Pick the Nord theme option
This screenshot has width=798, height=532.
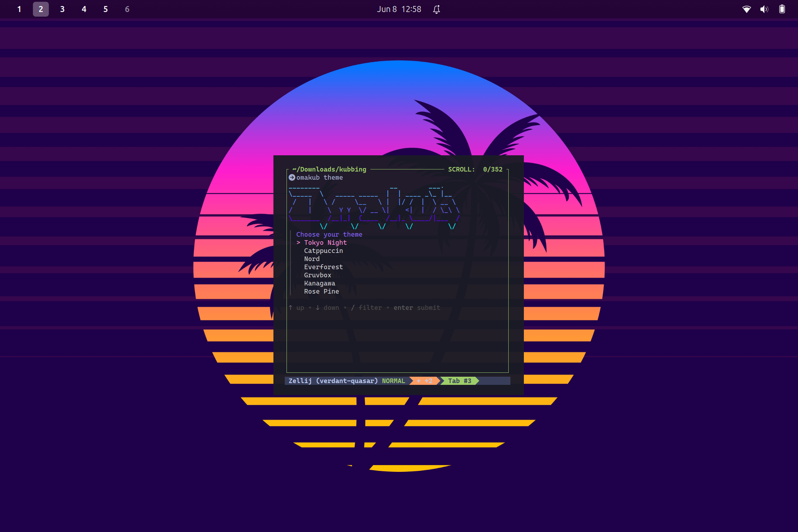[x=312, y=259]
